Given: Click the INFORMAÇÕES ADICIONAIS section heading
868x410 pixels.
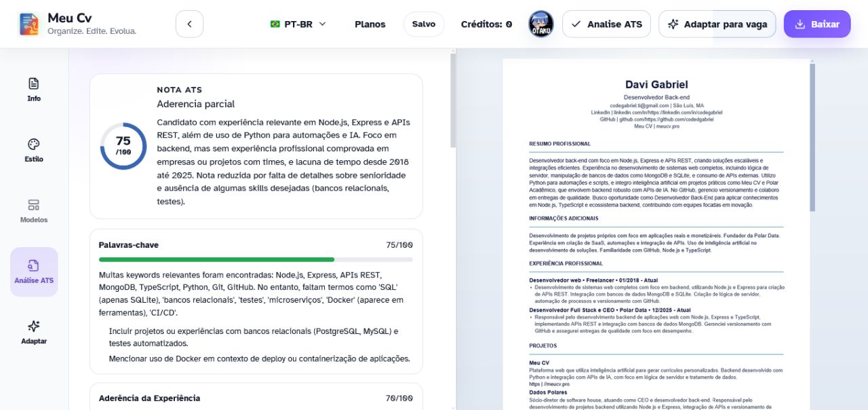Looking at the screenshot, I should pyautogui.click(x=564, y=219).
